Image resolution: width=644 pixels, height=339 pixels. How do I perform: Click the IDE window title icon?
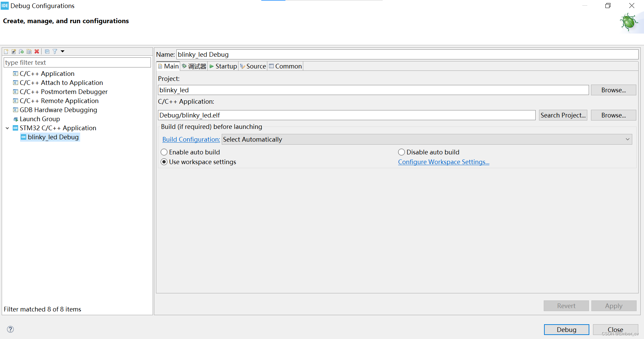click(5, 6)
